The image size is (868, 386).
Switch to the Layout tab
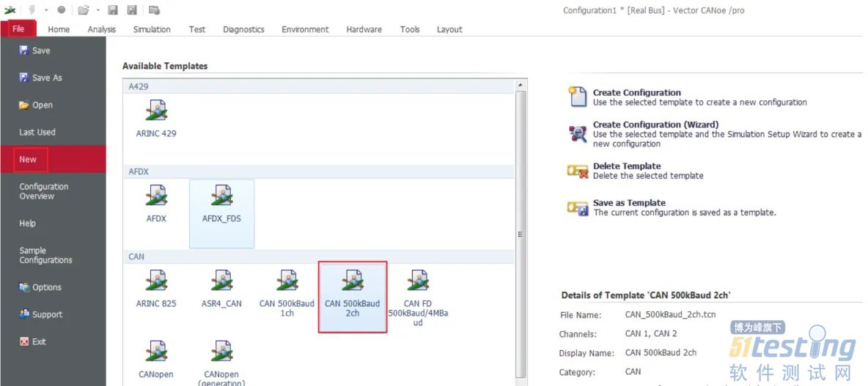[x=449, y=29]
